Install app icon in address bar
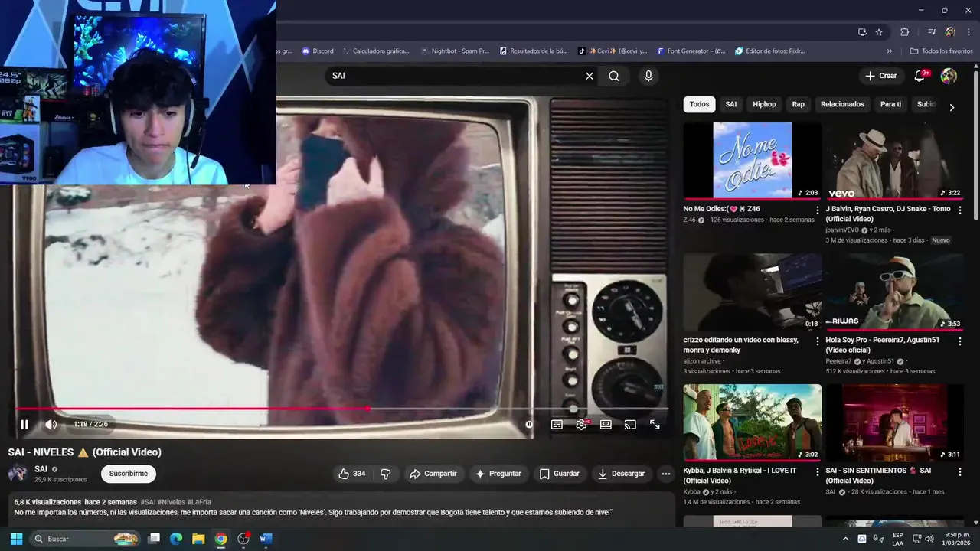Screen dimensions: 980x551 pyautogui.click(x=862, y=32)
